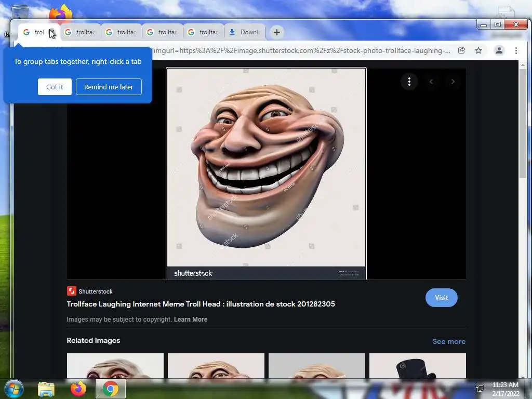Click the page vertical scrollbar thumb

[523, 123]
